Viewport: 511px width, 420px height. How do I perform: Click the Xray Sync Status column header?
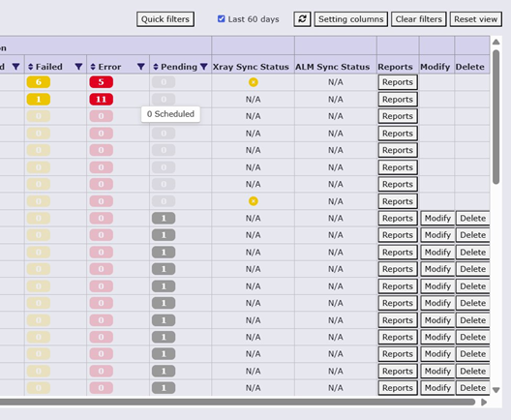(251, 67)
